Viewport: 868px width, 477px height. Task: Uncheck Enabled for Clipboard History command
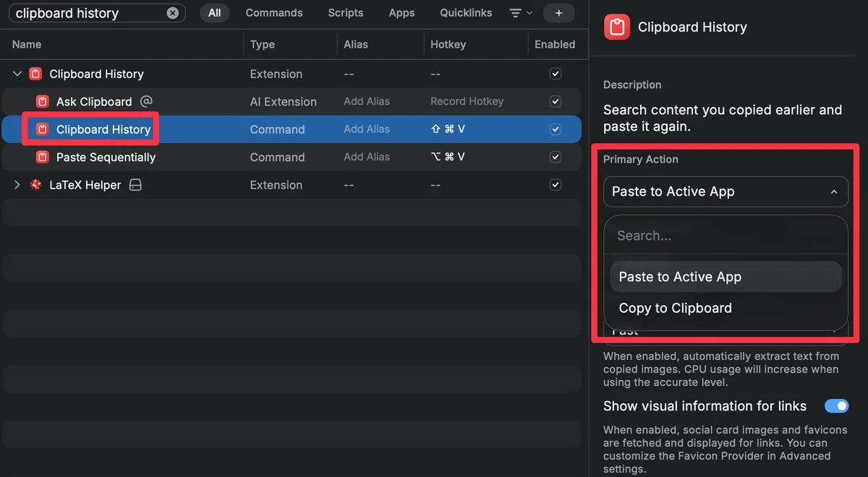pos(556,129)
